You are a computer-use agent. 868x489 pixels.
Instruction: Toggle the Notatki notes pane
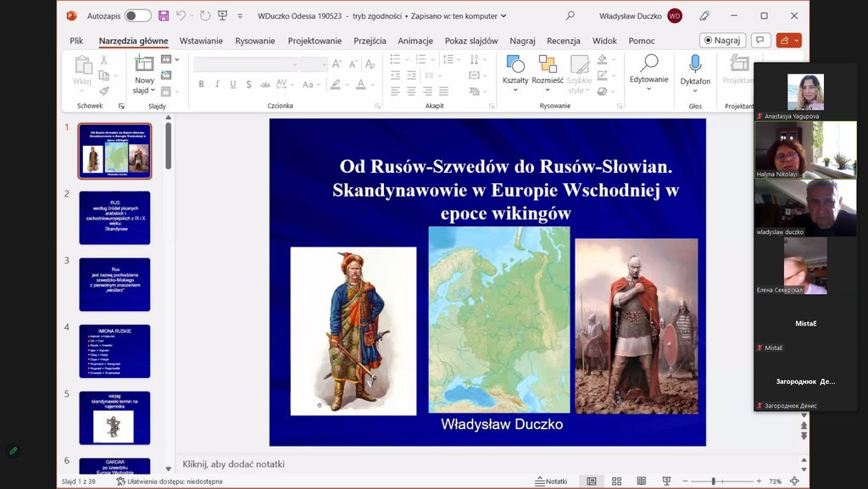(x=552, y=481)
